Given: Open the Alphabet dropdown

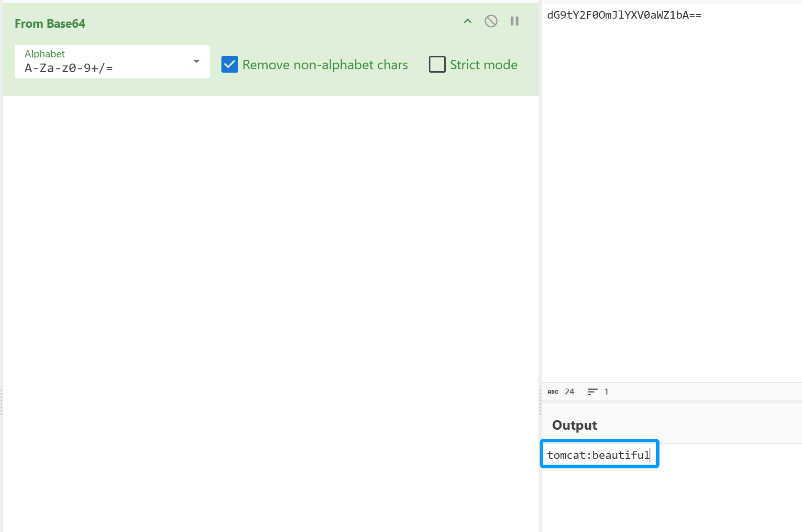Looking at the screenshot, I should [112, 62].
